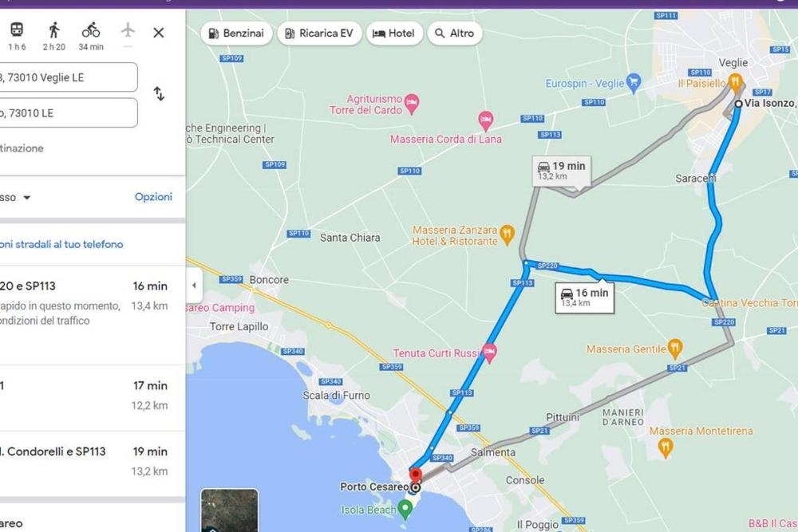Open the satellite layer thumbnail
Viewport: 798px width, 532px height.
(x=229, y=510)
